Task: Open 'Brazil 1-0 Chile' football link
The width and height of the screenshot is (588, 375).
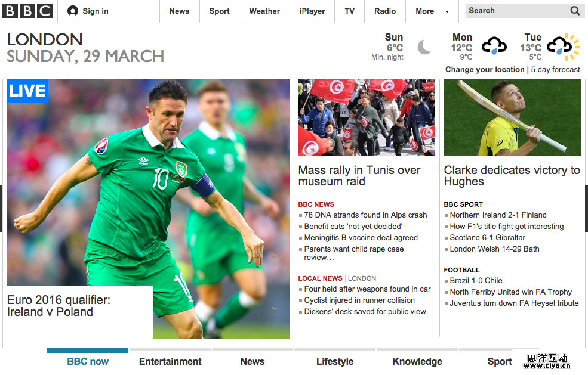Action: (476, 281)
